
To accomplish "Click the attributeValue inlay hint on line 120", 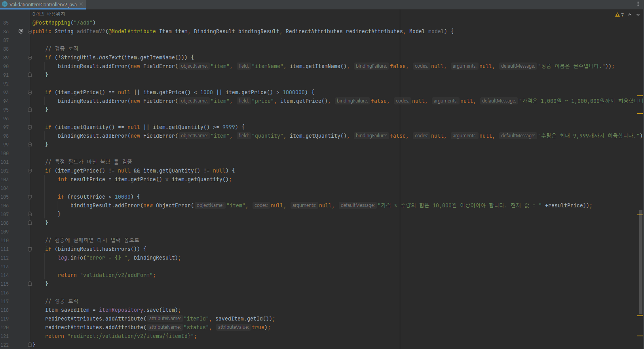I will [x=233, y=327].
